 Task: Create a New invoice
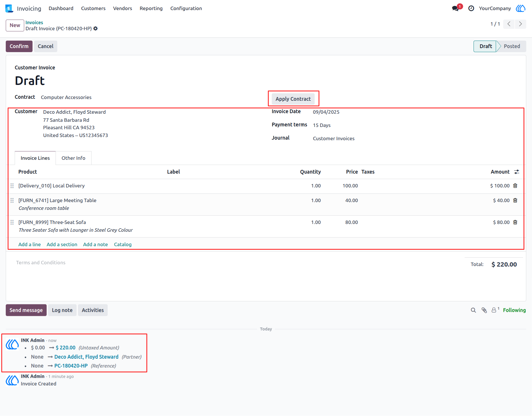pos(15,25)
